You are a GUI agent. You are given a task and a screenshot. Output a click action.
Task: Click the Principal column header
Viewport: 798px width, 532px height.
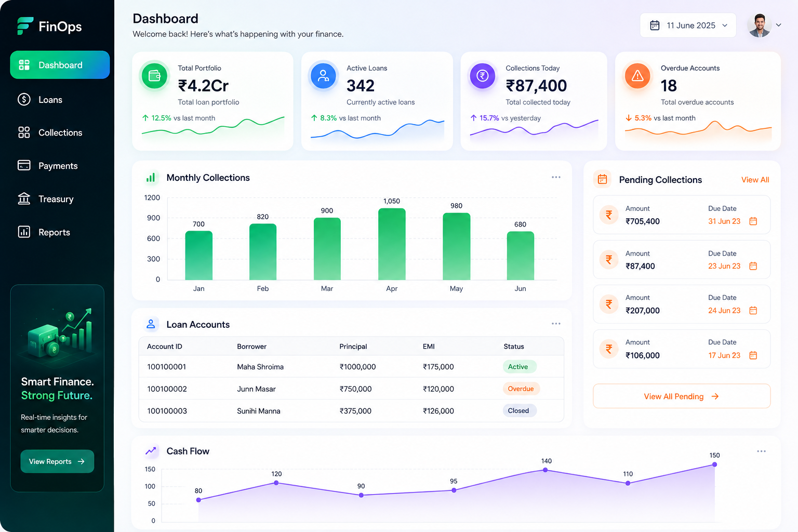click(x=353, y=347)
